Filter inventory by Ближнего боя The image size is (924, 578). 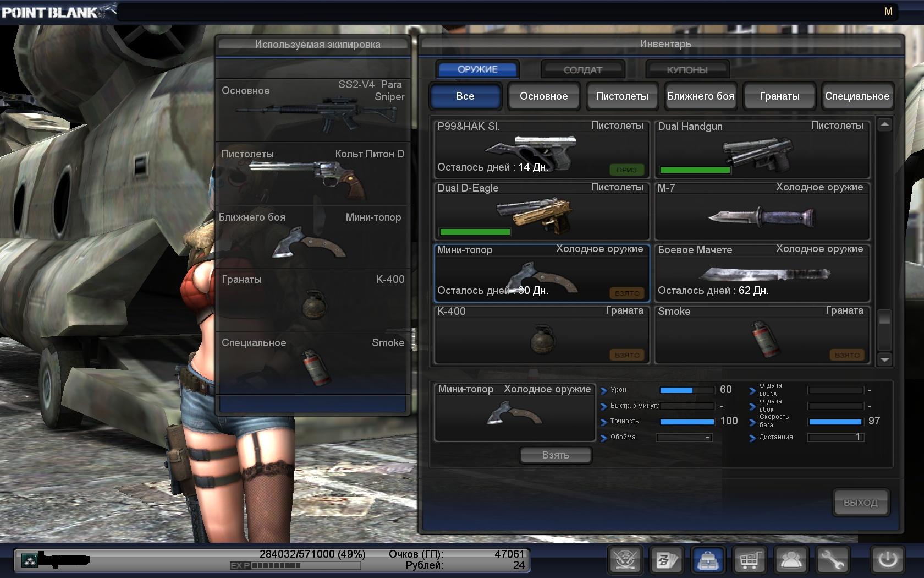click(x=701, y=96)
